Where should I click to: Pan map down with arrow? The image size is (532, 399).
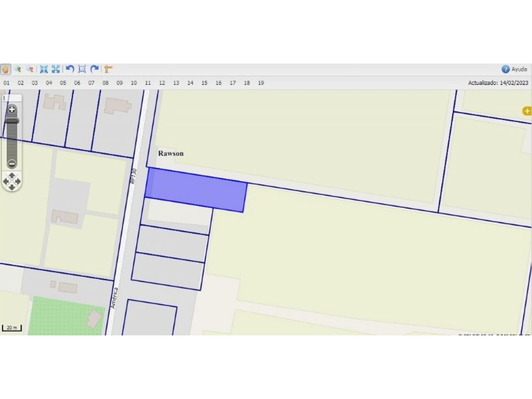pos(12,187)
